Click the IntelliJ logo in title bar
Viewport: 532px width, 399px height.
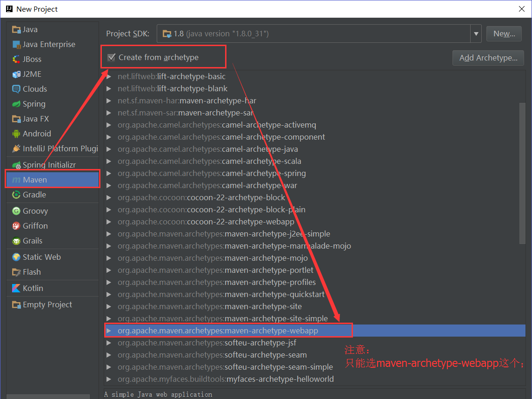(9, 9)
